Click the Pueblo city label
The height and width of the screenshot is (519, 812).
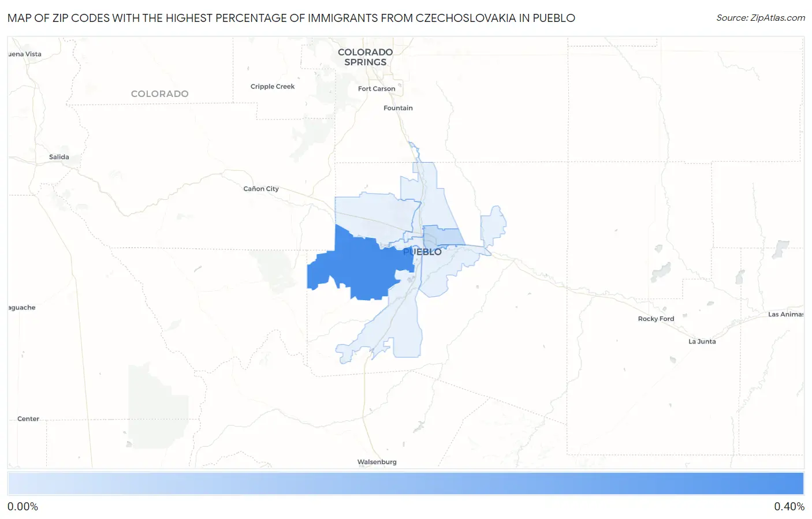click(x=422, y=252)
